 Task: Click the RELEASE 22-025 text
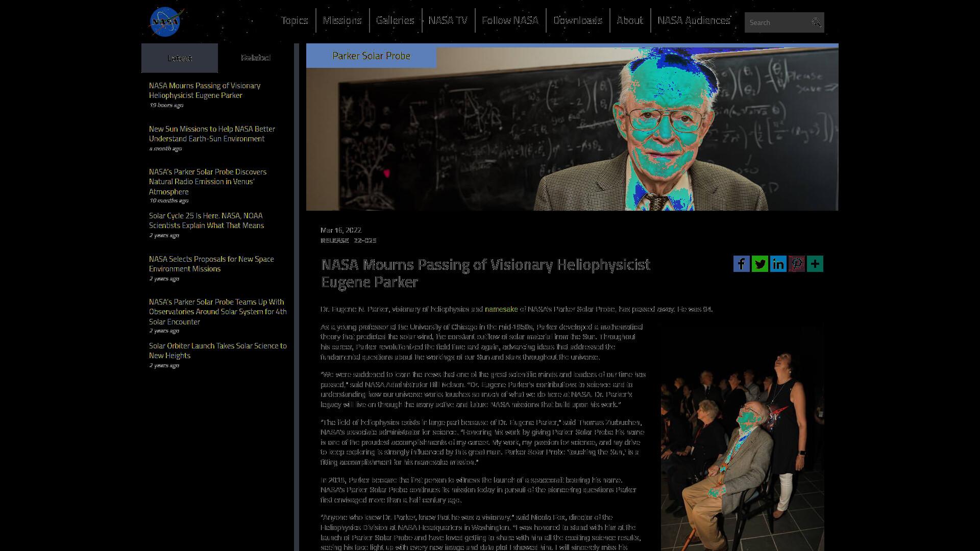click(349, 240)
